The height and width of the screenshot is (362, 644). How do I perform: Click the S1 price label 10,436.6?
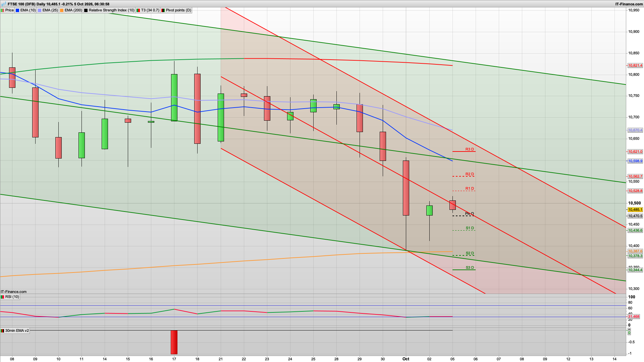point(635,230)
